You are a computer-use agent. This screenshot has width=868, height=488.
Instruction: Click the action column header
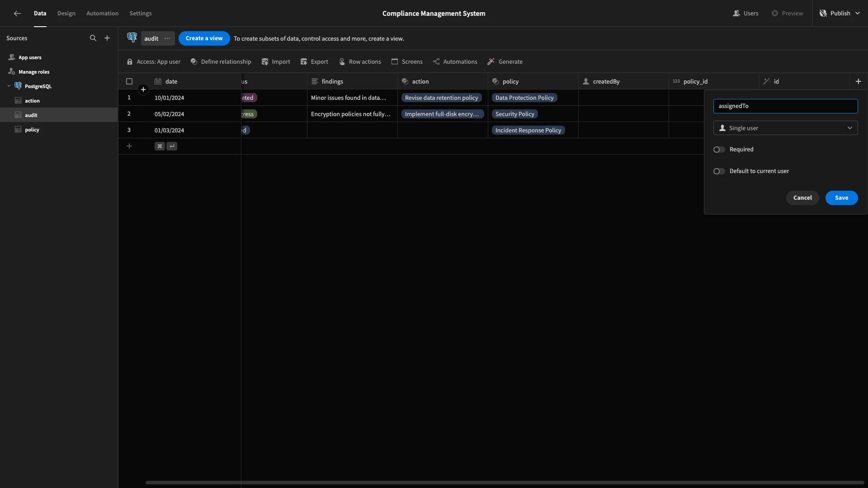click(443, 81)
